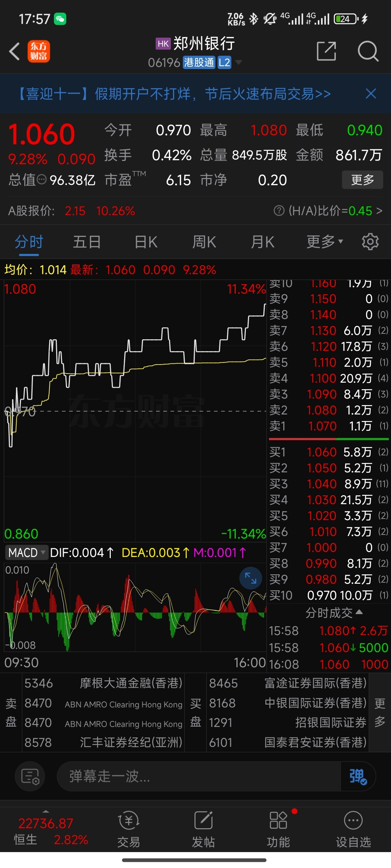The height and width of the screenshot is (868, 391).
Task: Select the 卖6 1.120 order row
Action: tap(329, 346)
